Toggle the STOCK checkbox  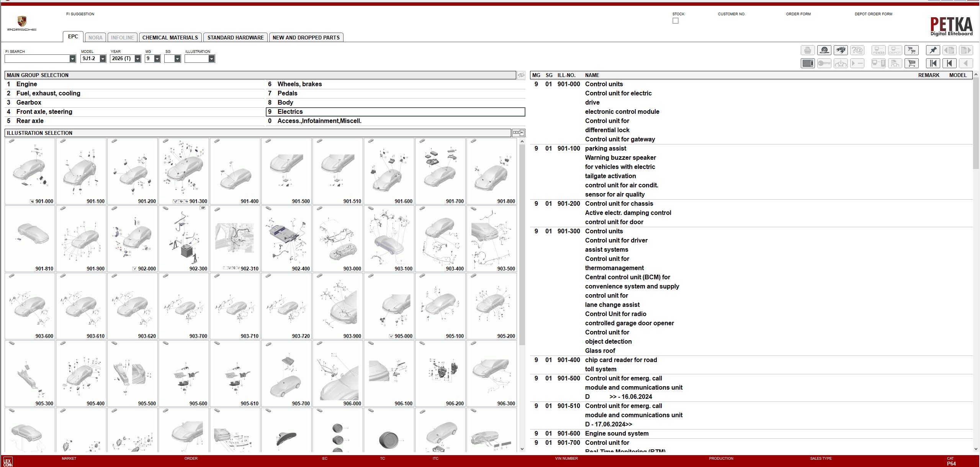point(676,21)
